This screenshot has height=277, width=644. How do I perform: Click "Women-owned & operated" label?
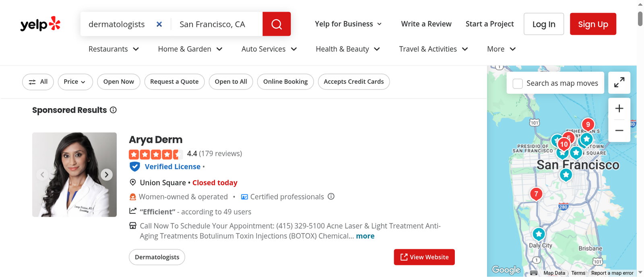(183, 197)
